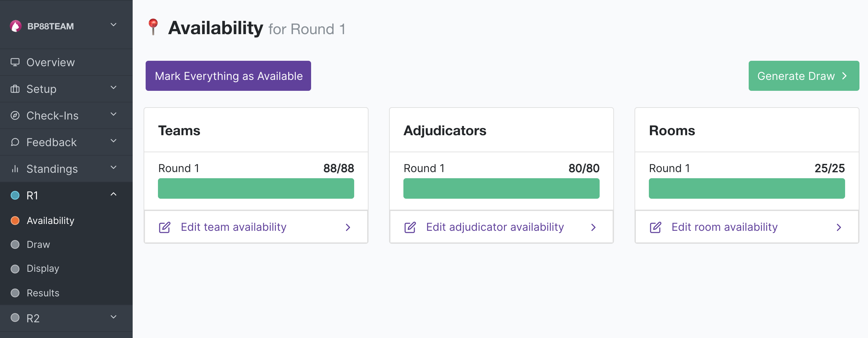The width and height of the screenshot is (868, 338).
Task: Click the Check-Ins compass icon
Action: pyautogui.click(x=15, y=115)
